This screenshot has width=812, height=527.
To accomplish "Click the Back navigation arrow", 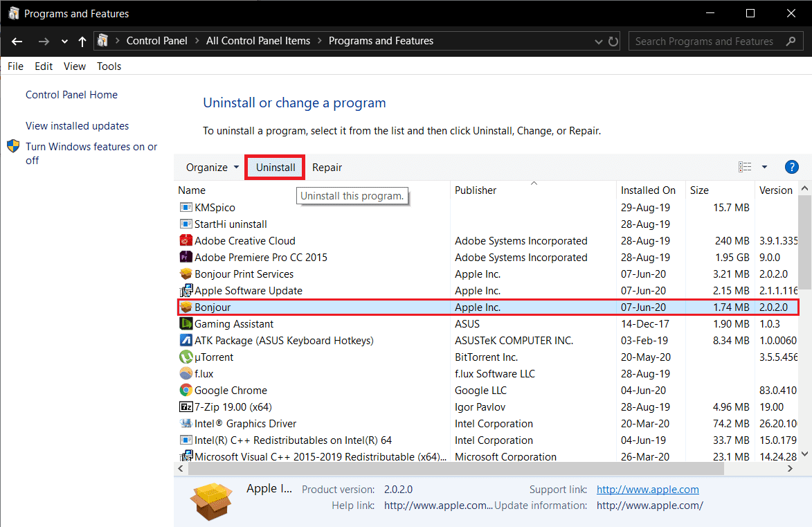I will (x=17, y=42).
